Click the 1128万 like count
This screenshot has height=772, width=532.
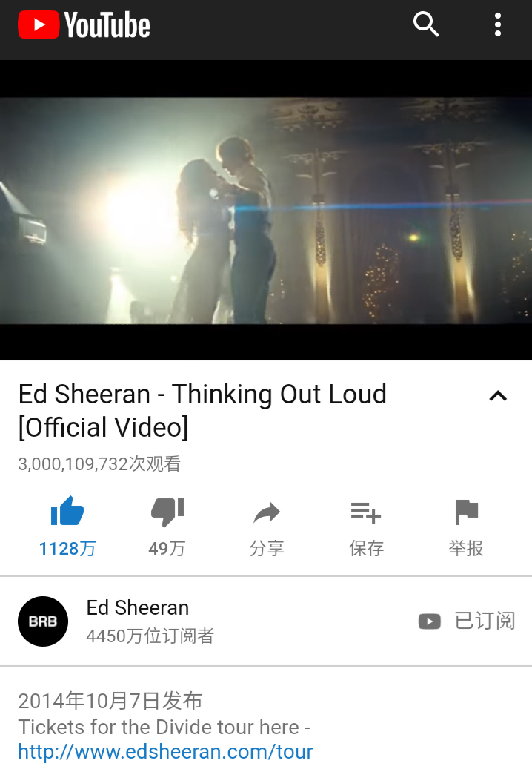pos(67,549)
